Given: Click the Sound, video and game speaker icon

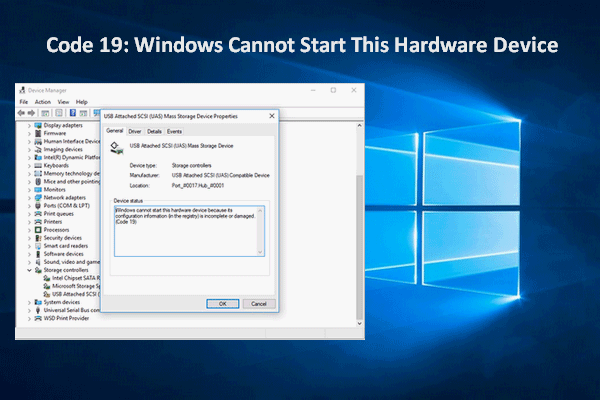Looking at the screenshot, I should click(x=38, y=262).
